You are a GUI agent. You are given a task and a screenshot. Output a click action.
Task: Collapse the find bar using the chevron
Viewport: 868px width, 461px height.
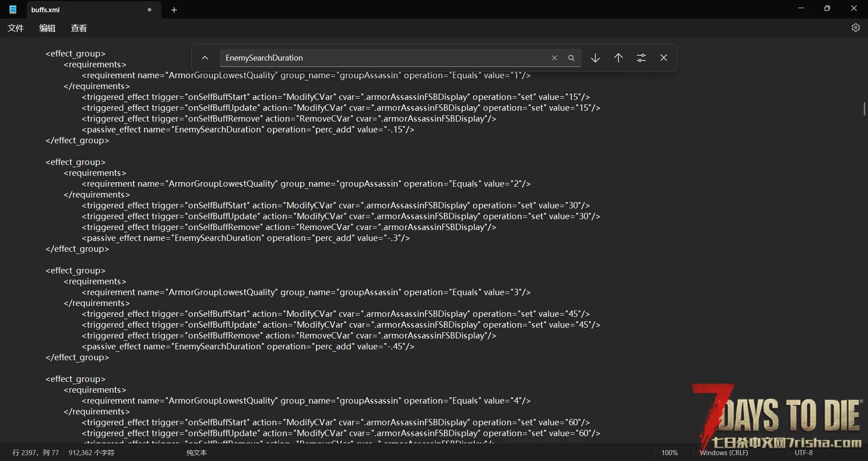(205, 58)
